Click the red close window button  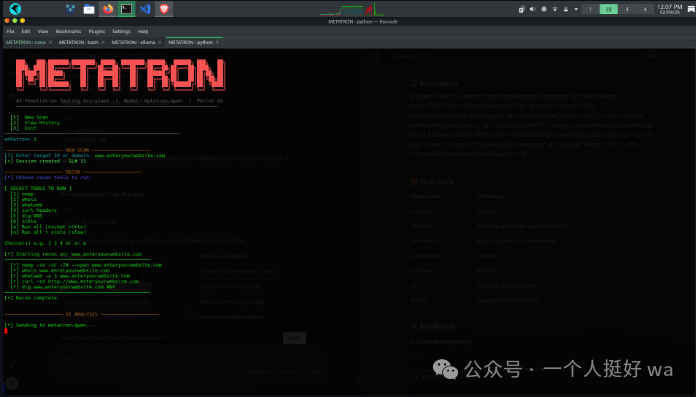[x=7, y=20]
